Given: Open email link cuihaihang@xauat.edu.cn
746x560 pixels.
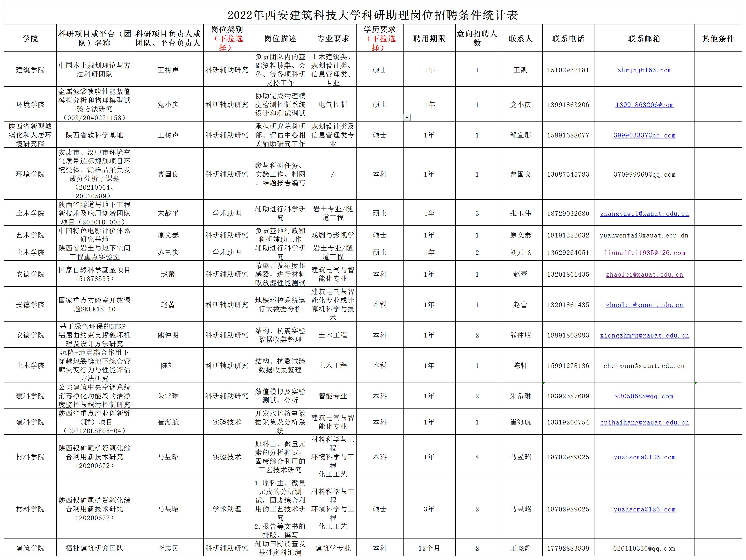Looking at the screenshot, I should pyautogui.click(x=644, y=422).
